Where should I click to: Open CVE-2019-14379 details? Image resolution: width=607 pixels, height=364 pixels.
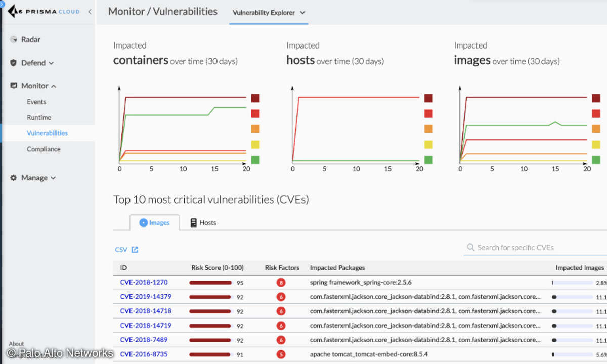[x=146, y=297]
